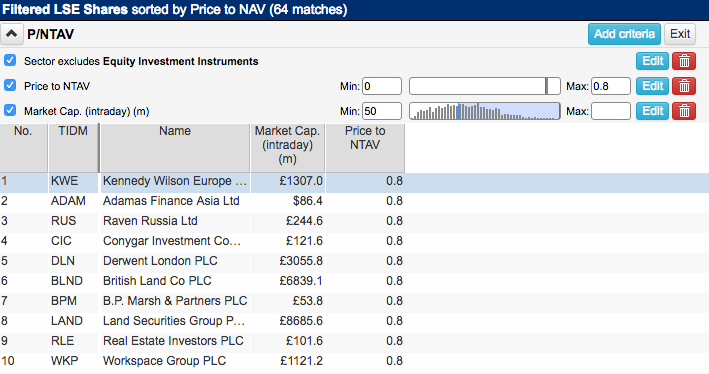Click the empty Market Cap. Max field
This screenshot has width=709, height=374.
610,111
